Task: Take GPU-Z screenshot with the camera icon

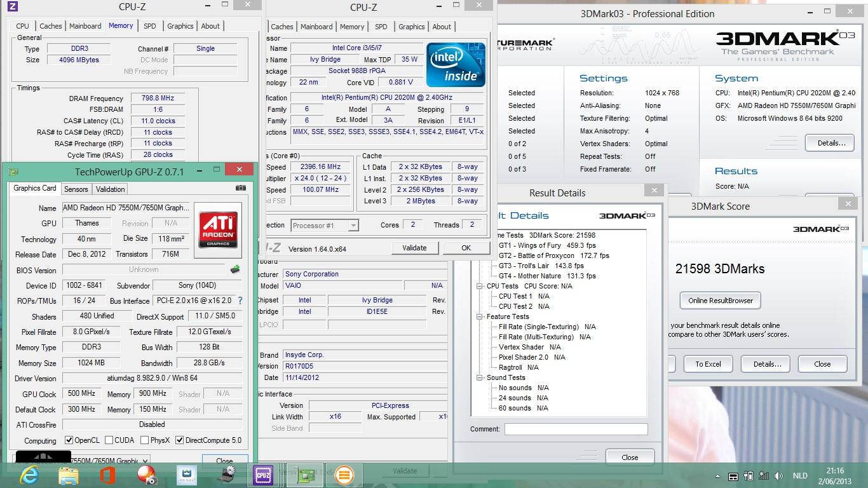Action: click(x=240, y=188)
